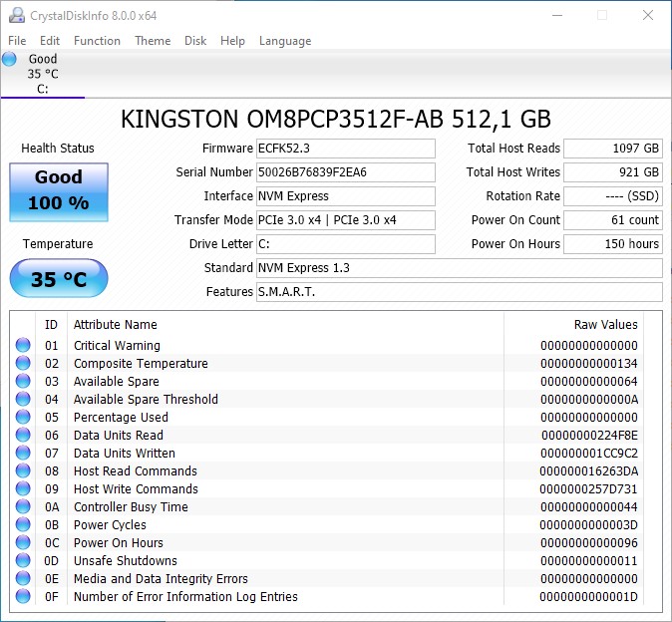
Task: Open the Function menu
Action: click(x=97, y=41)
